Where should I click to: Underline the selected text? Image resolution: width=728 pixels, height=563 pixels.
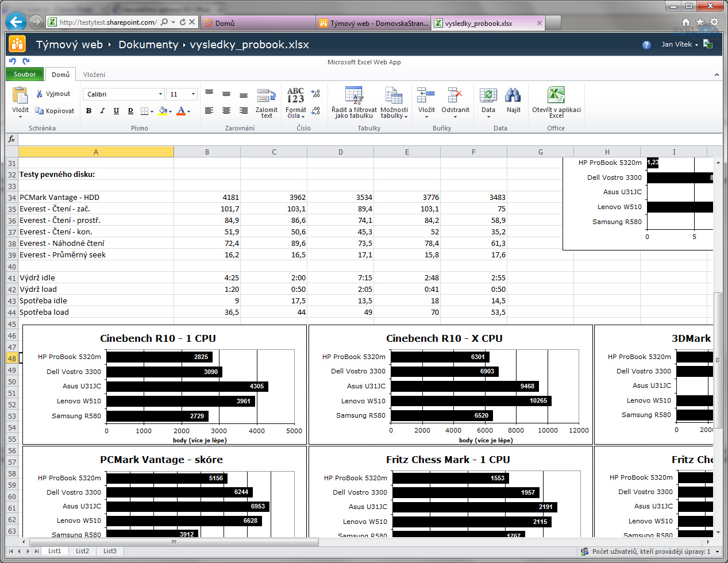click(x=115, y=111)
